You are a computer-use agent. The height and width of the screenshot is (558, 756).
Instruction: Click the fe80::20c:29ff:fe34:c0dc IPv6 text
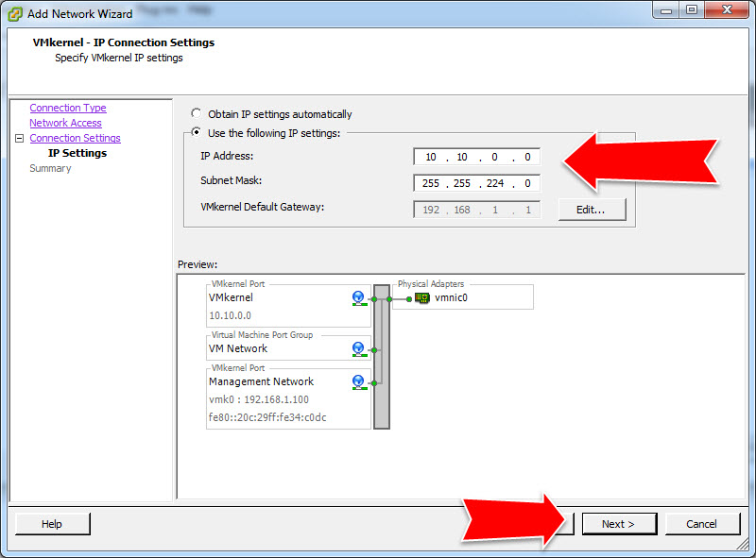(x=267, y=417)
